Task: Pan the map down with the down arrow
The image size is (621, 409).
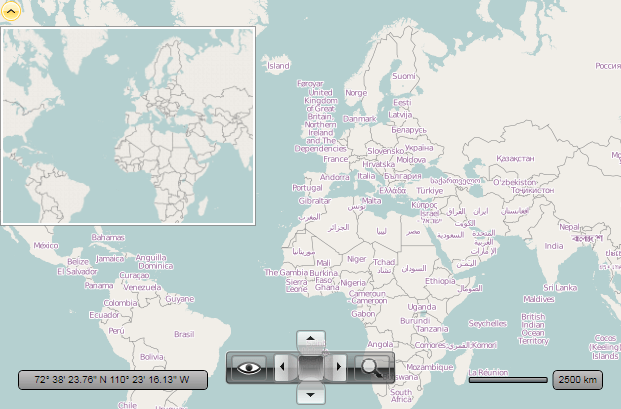Action: tap(311, 395)
